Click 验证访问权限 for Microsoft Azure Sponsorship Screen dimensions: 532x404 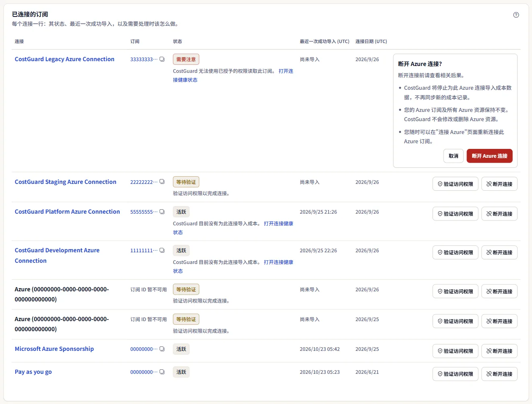coord(455,351)
